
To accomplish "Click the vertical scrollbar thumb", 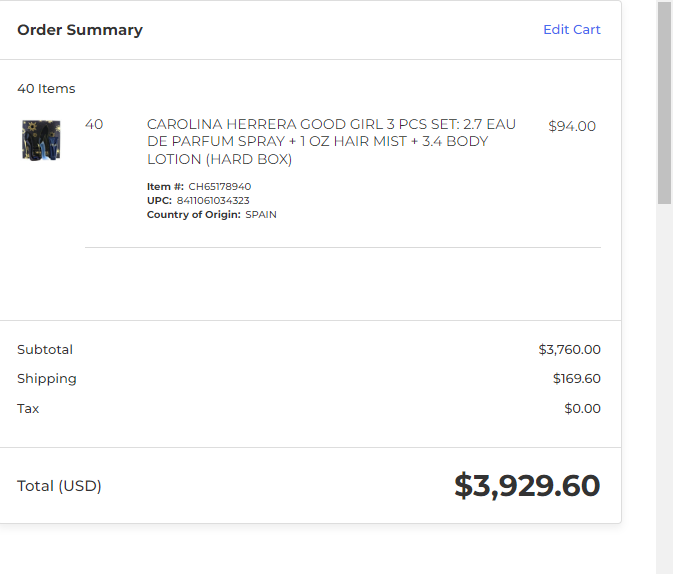I will [664, 102].
